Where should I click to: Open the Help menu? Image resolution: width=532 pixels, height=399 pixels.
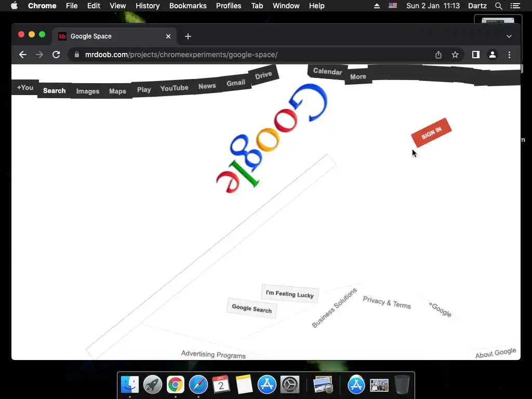pos(316,6)
